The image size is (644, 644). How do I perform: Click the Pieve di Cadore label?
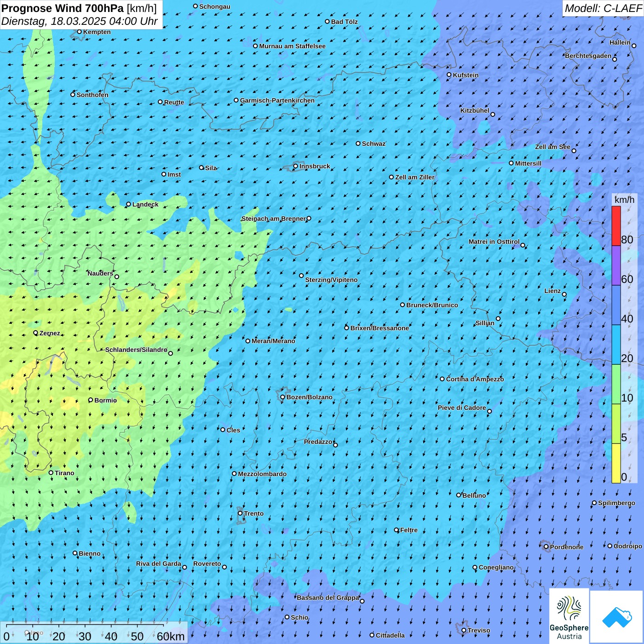point(462,408)
